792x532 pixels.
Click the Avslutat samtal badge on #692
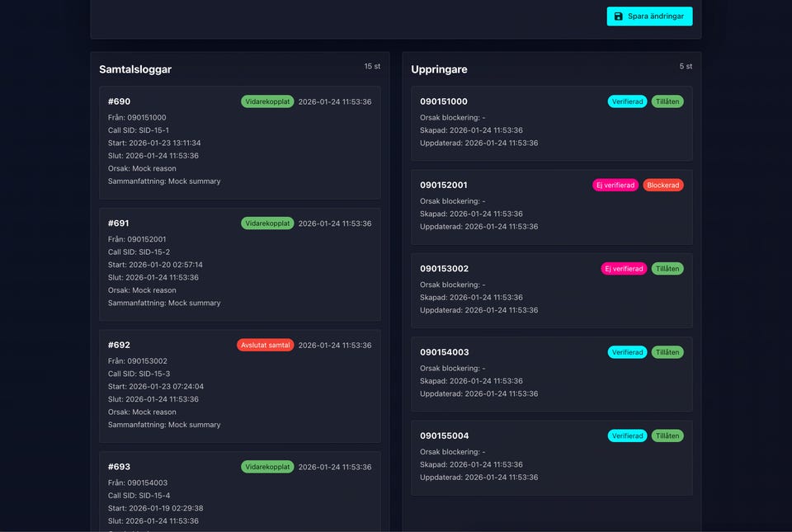tap(265, 345)
